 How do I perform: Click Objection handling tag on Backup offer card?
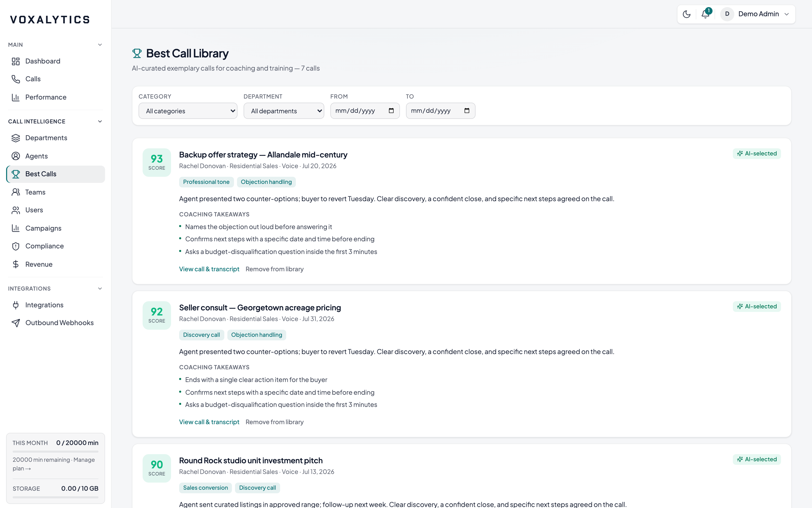point(266,182)
